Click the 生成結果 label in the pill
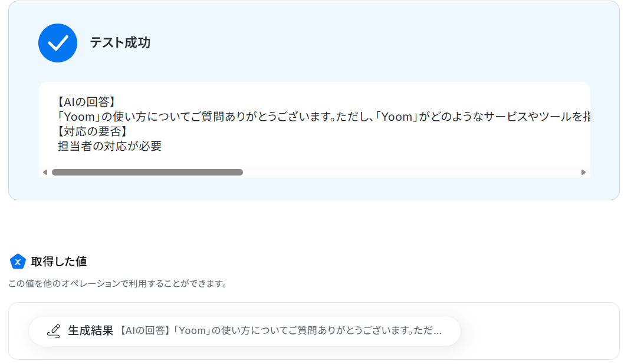 [x=90, y=331]
